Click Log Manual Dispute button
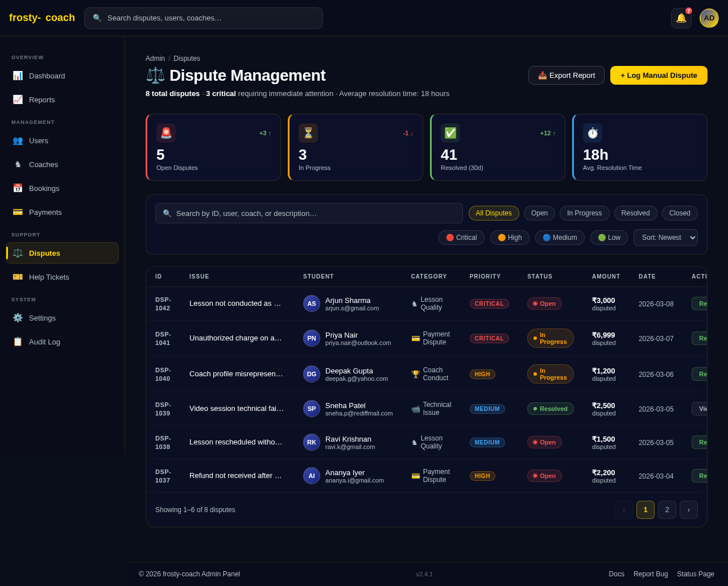The width and height of the screenshot is (728, 586). click(x=659, y=75)
